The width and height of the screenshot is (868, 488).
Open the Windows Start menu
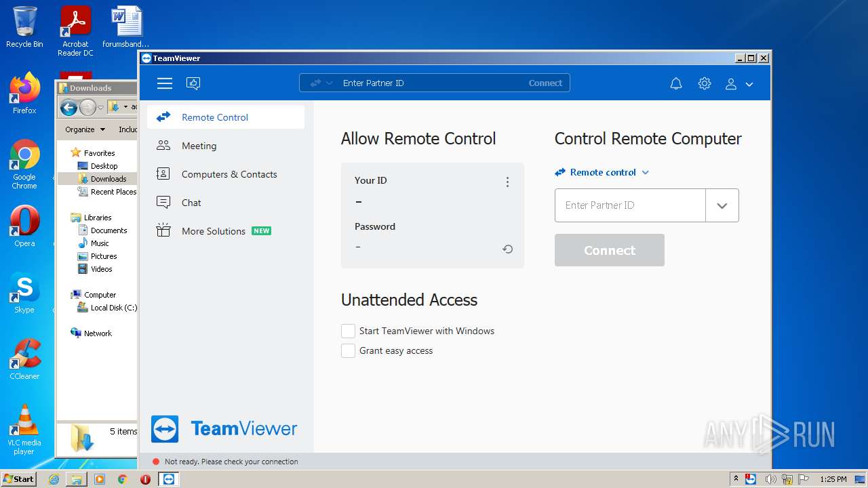tap(18, 479)
